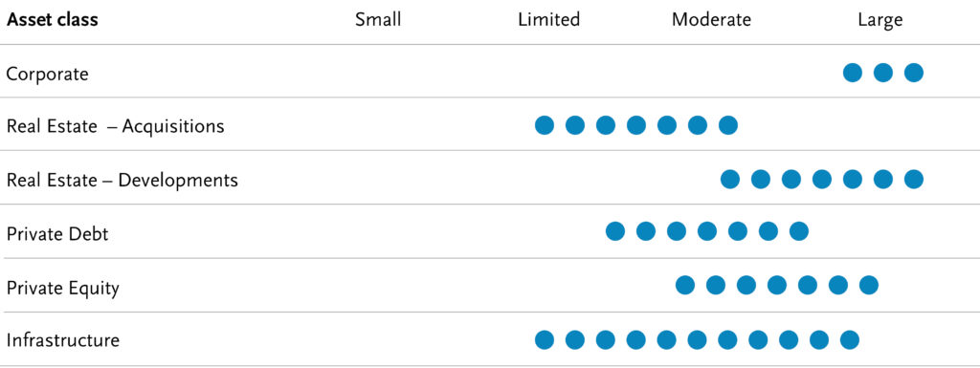Click the last dot in Real Estate Acquisitions row
Viewport: 980px width, 368px height.
[728, 125]
